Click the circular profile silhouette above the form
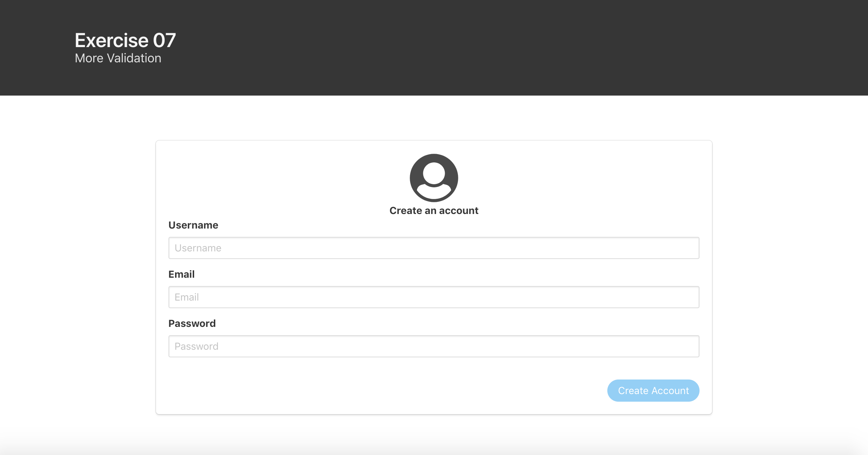The image size is (868, 455). pos(434,178)
